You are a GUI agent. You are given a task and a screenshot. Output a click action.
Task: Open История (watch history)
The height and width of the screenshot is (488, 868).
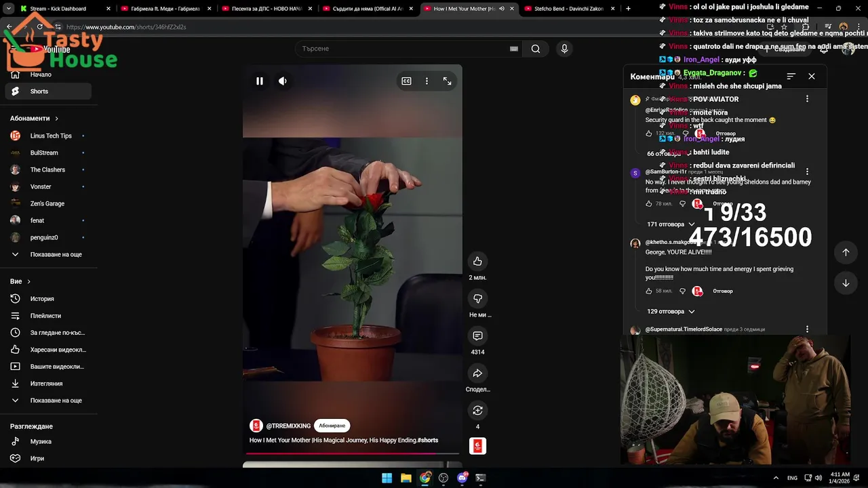point(47,299)
